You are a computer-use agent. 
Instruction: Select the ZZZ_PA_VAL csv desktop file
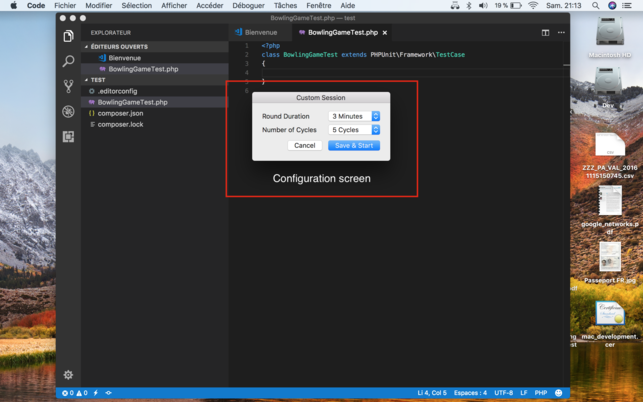(610, 155)
